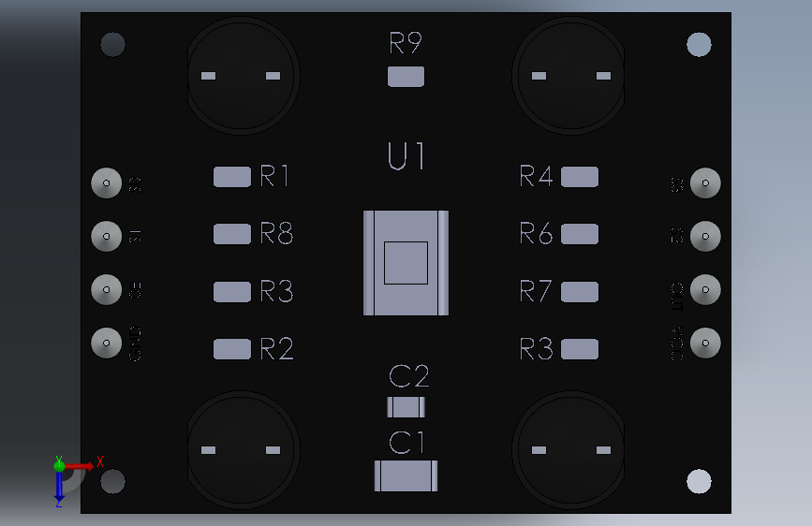Click the VCC pin pad
Image resolution: width=812 pixels, height=526 pixels.
point(705,343)
